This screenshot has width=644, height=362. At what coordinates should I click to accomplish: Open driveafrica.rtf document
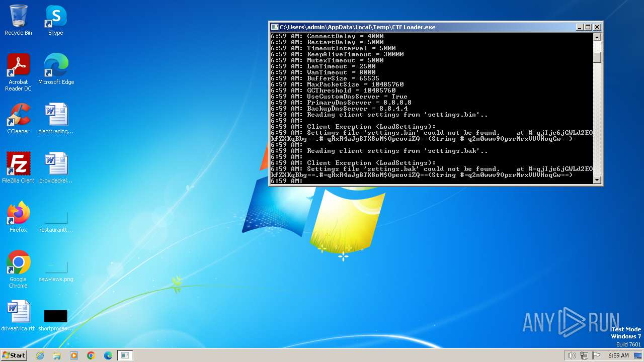18,316
